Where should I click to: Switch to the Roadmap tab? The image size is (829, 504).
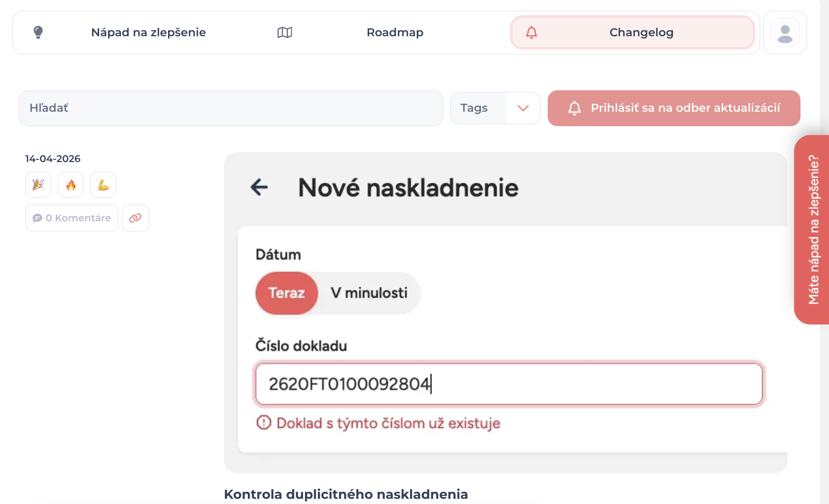395,33
